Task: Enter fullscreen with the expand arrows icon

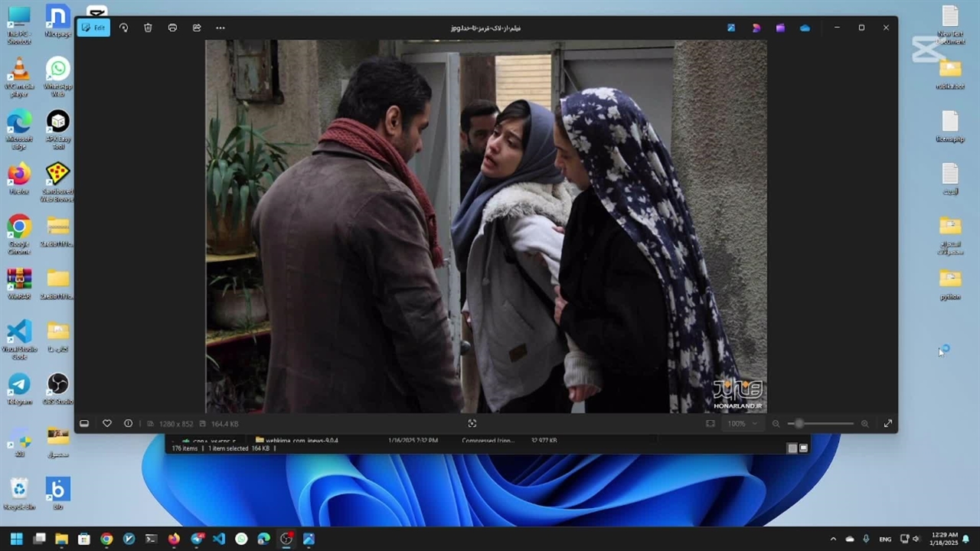Action: click(x=888, y=423)
